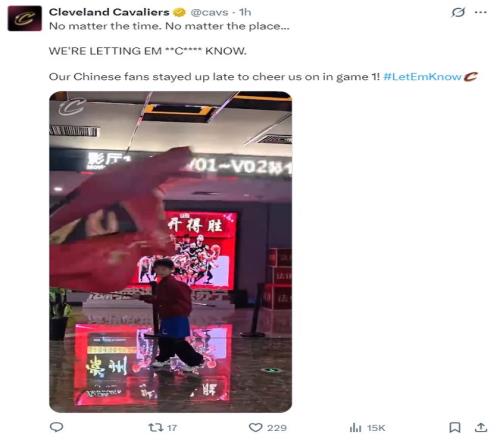Screen dimensions: 500x440
Task: Repost the tweet with 17 reposts
Action: 155,427
